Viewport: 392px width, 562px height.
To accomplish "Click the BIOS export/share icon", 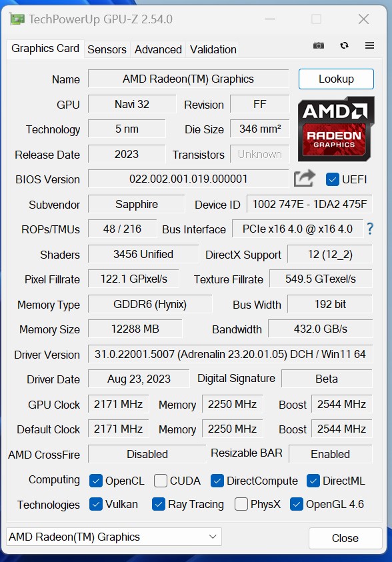I will tap(304, 178).
